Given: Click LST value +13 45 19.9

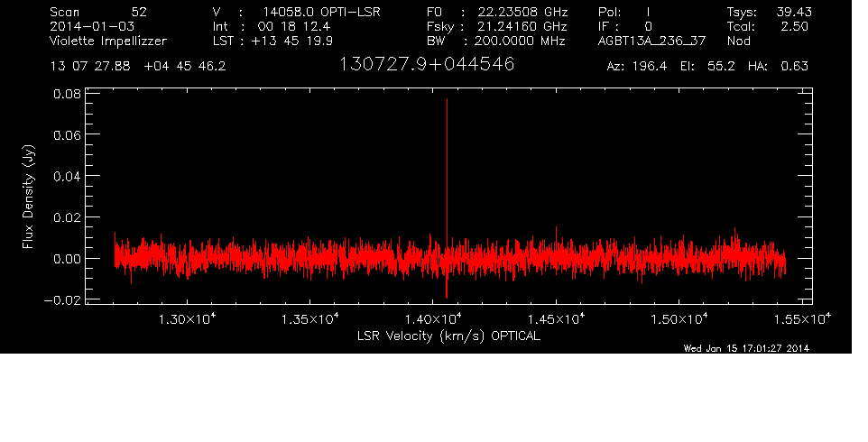Looking at the screenshot, I should tap(291, 41).
